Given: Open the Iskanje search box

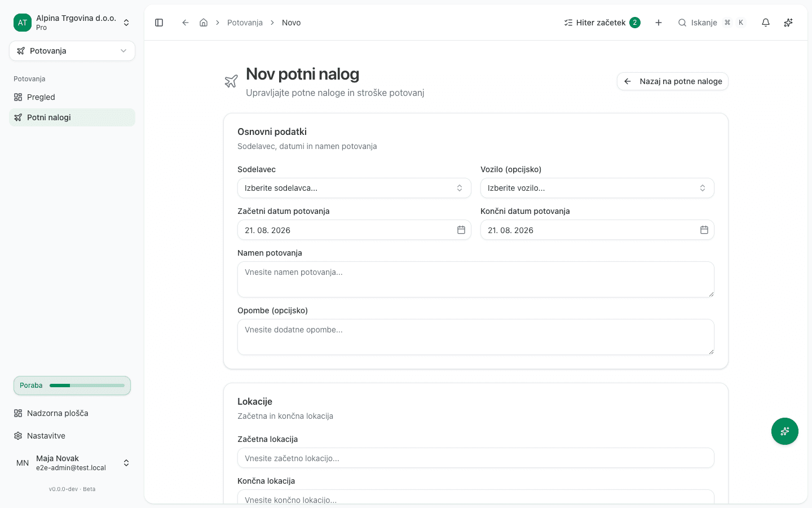Looking at the screenshot, I should point(712,23).
